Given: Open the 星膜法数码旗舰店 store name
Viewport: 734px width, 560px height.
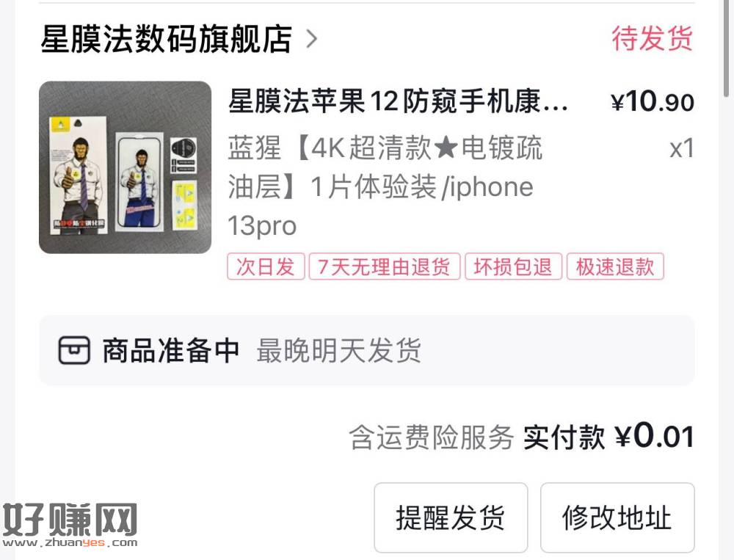Looking at the screenshot, I should coord(167,39).
